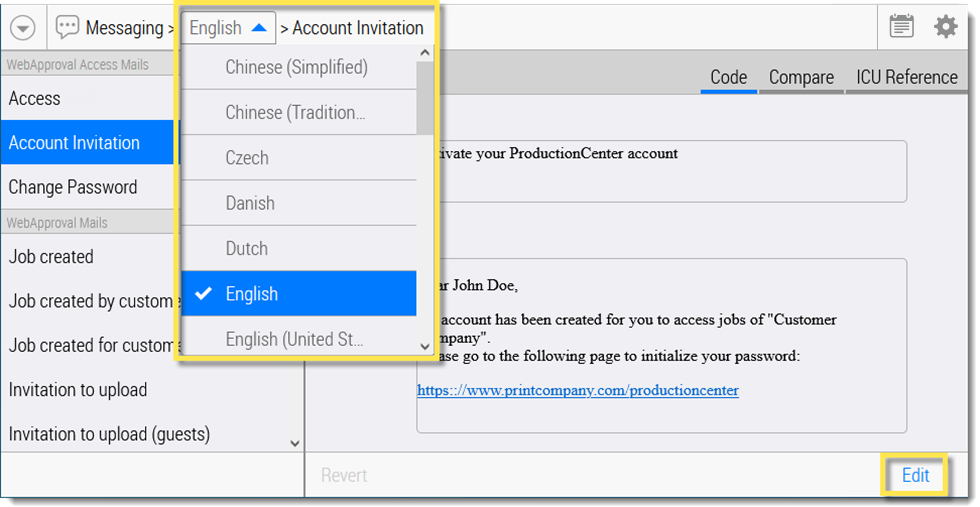Select Job created mail template
Screen dimensions: 980x507
pyautogui.click(x=88, y=256)
